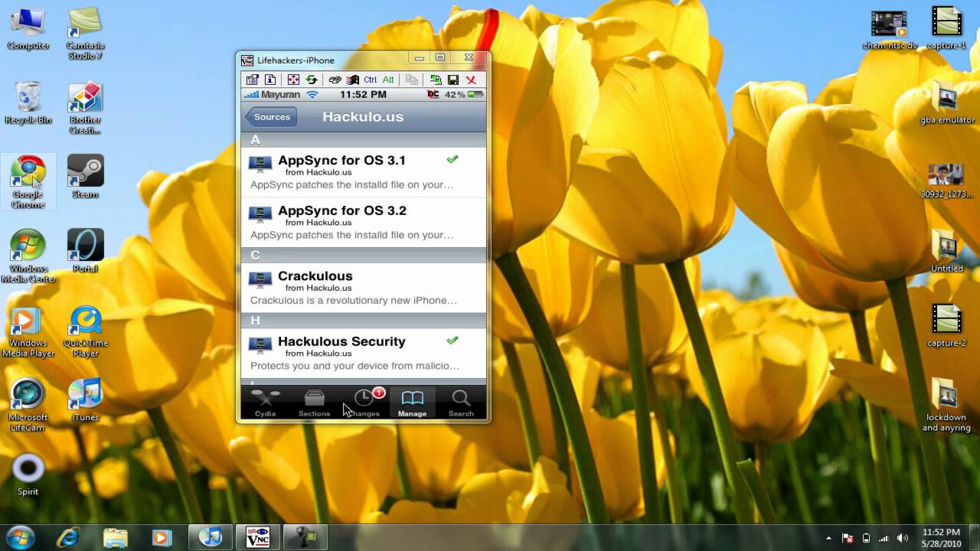The image size is (980, 551).
Task: Open the Recycle Bin
Action: (28, 103)
